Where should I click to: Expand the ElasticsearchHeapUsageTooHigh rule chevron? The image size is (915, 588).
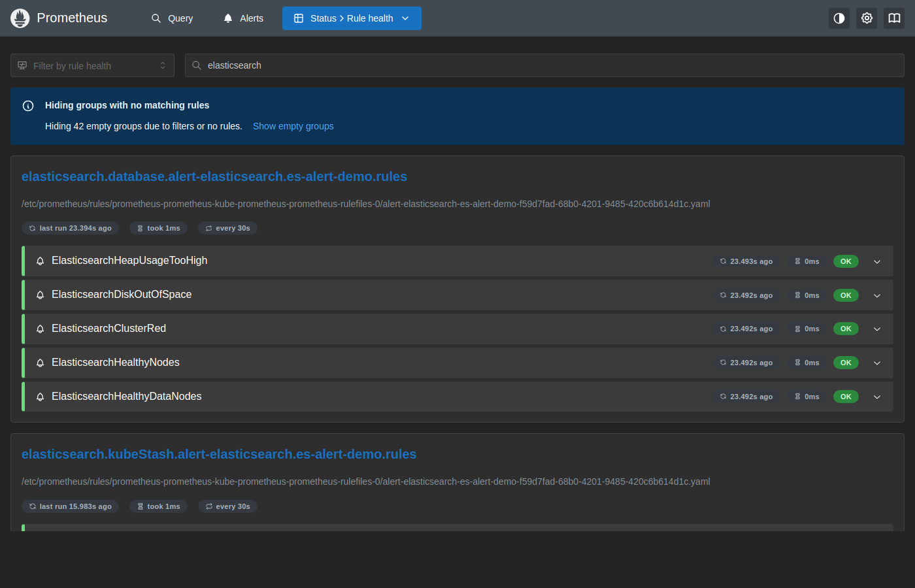tap(877, 261)
